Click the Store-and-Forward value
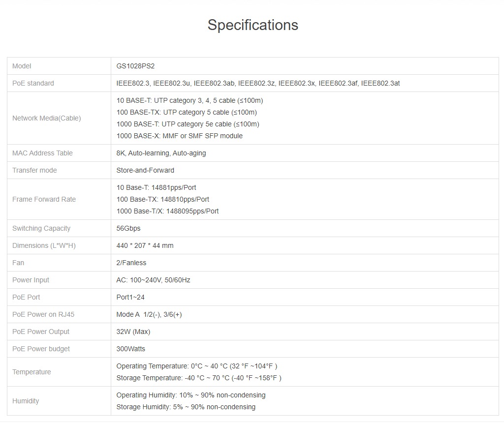The image size is (504, 424). (x=145, y=170)
